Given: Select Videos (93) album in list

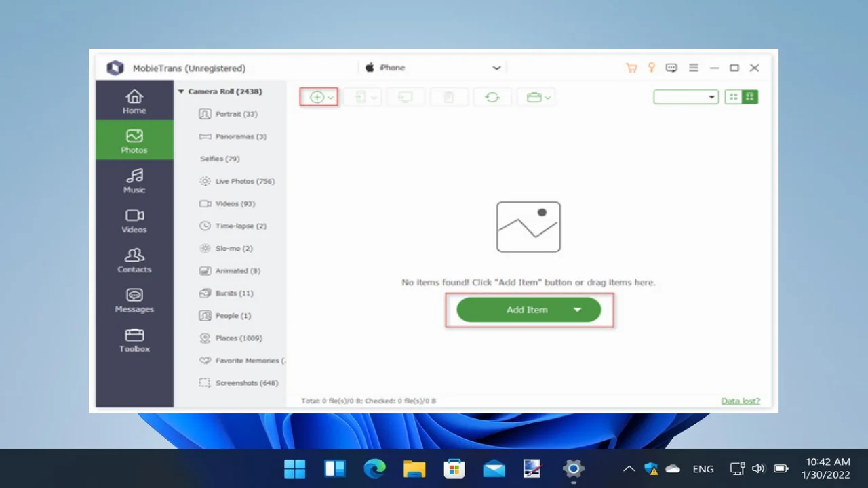Looking at the screenshot, I should [x=227, y=203].
